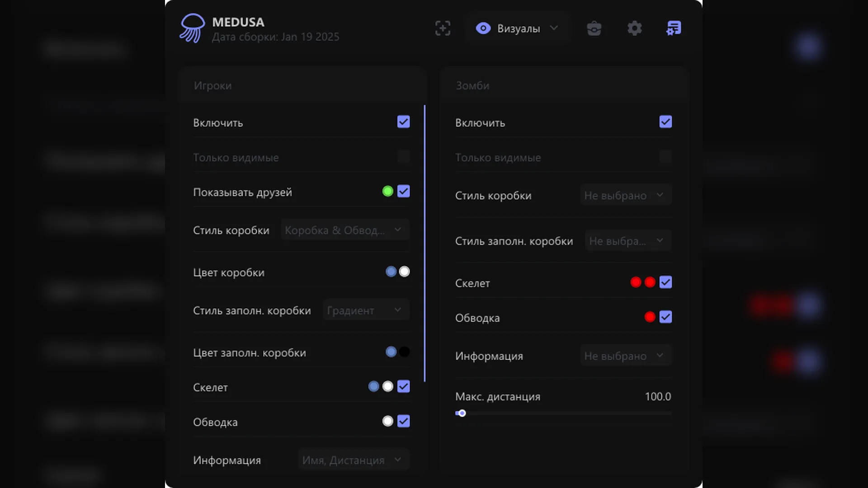The width and height of the screenshot is (868, 488).
Task: Open players Стиль коробки dropdown
Action: [x=345, y=230]
